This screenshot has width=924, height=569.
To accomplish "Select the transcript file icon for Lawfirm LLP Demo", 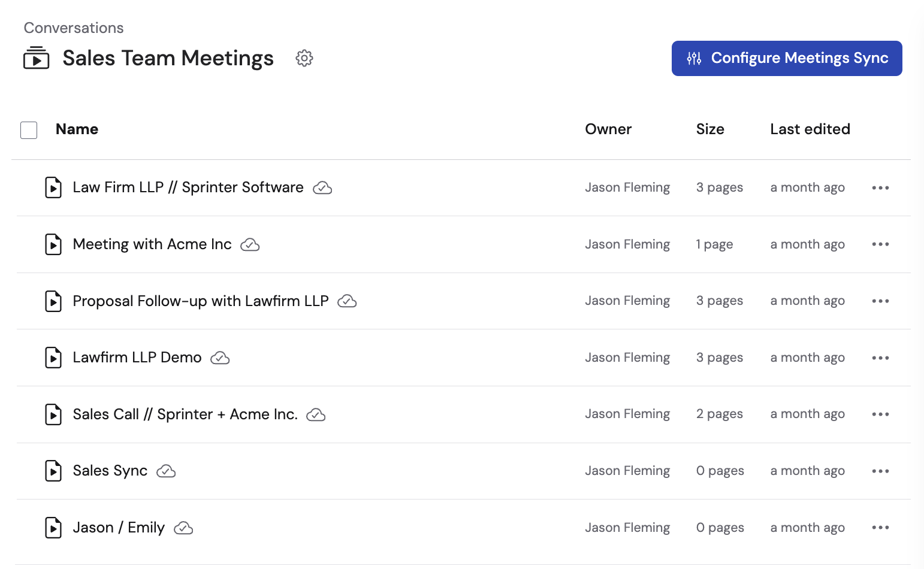I will tap(53, 358).
